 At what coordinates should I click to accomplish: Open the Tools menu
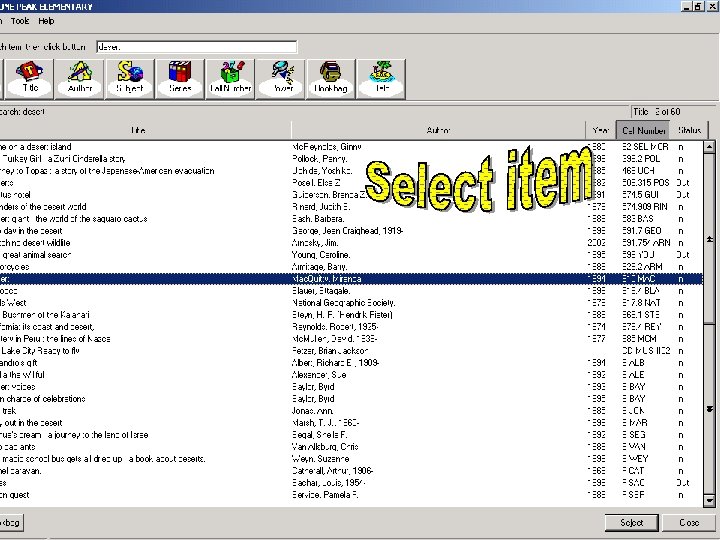(20, 21)
